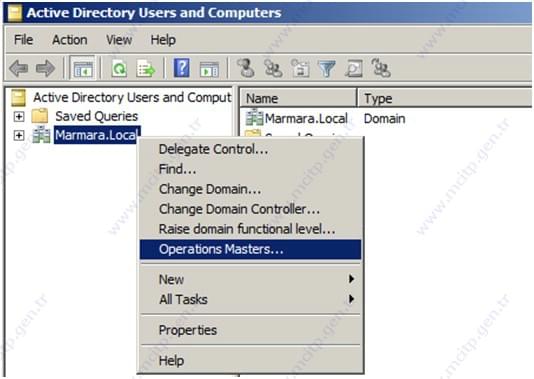Click the root console folder icon
This screenshot has height=379, width=534.
click(x=18, y=98)
